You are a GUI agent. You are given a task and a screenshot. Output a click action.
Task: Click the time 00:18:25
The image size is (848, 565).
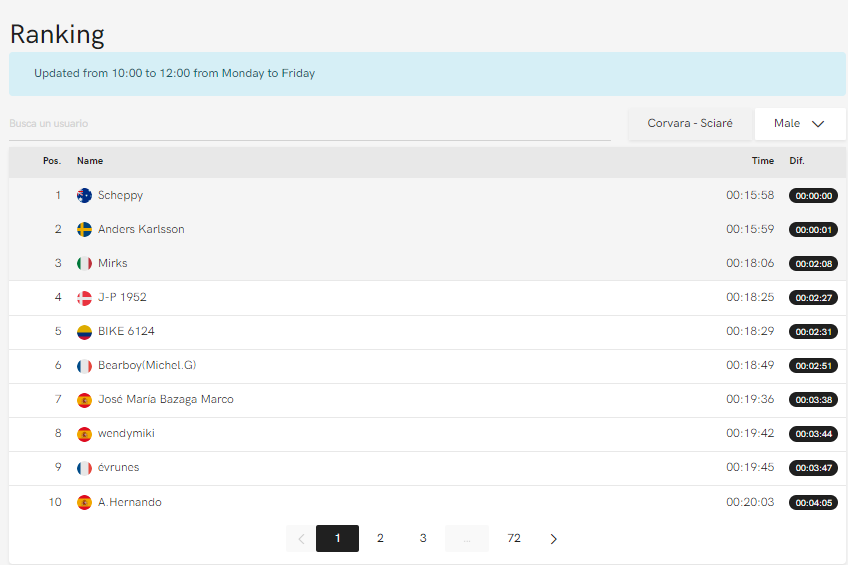point(750,297)
